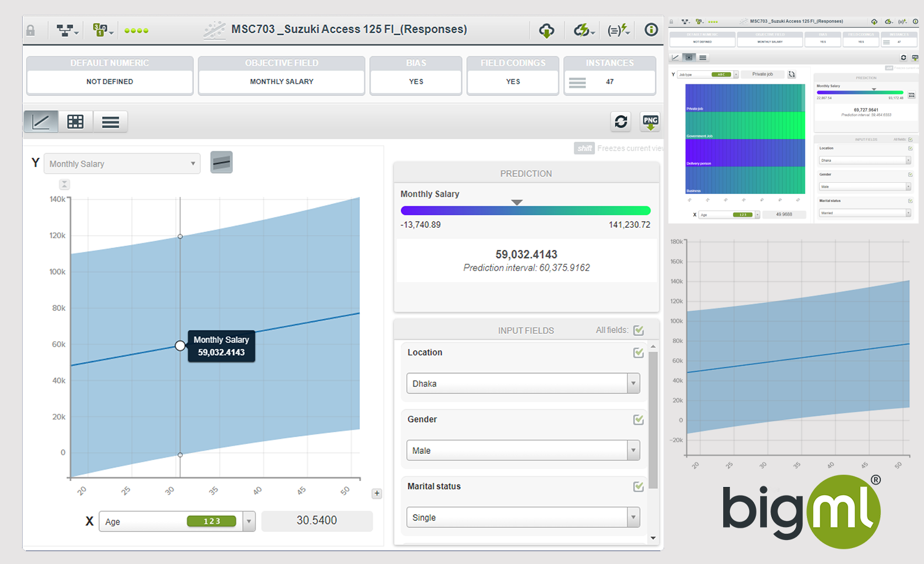Uncheck the Location field checkbox
The height and width of the screenshot is (564, 924).
pos(639,353)
